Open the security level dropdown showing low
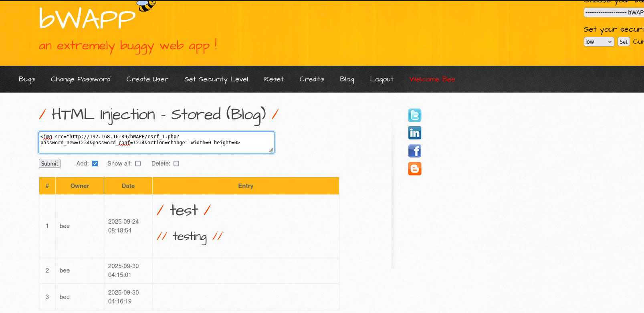 pos(599,42)
